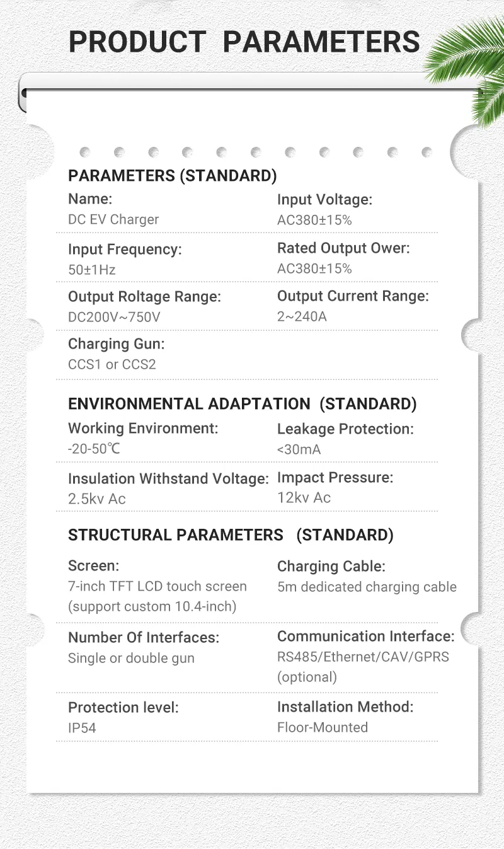Image resolution: width=504 pixels, height=849 pixels.
Task: Click the Input Voltage label
Action: (324, 200)
